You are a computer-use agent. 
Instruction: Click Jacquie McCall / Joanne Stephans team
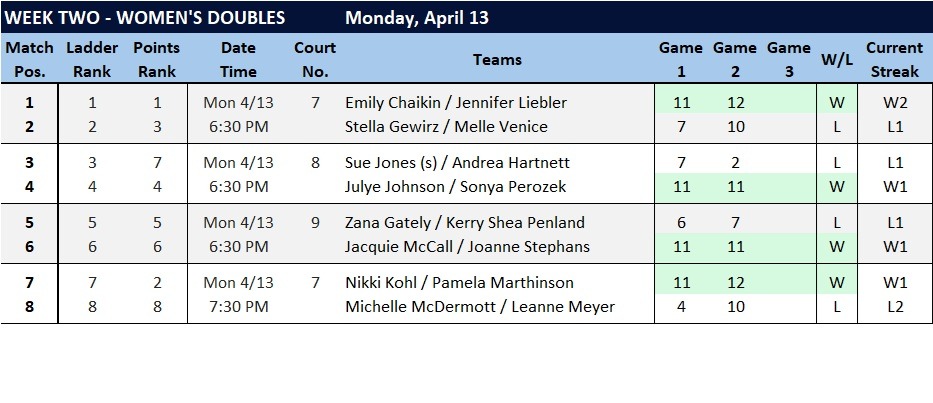coord(467,247)
